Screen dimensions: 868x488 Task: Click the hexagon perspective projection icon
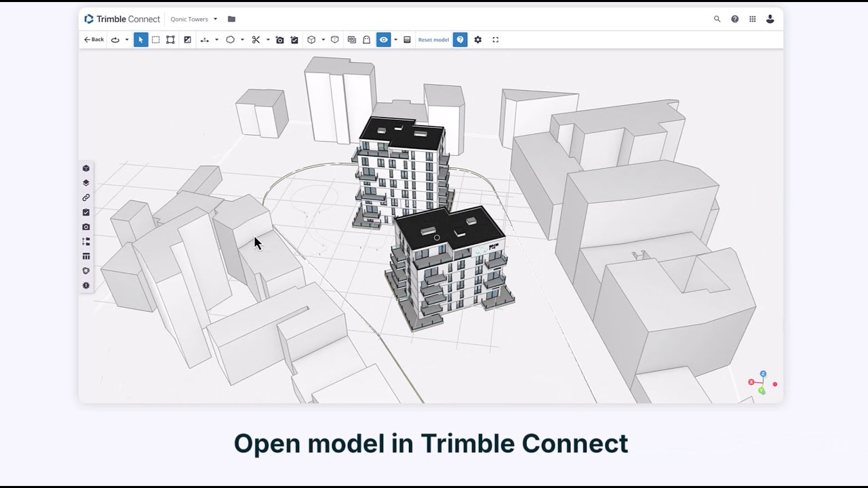pyautogui.click(x=335, y=40)
